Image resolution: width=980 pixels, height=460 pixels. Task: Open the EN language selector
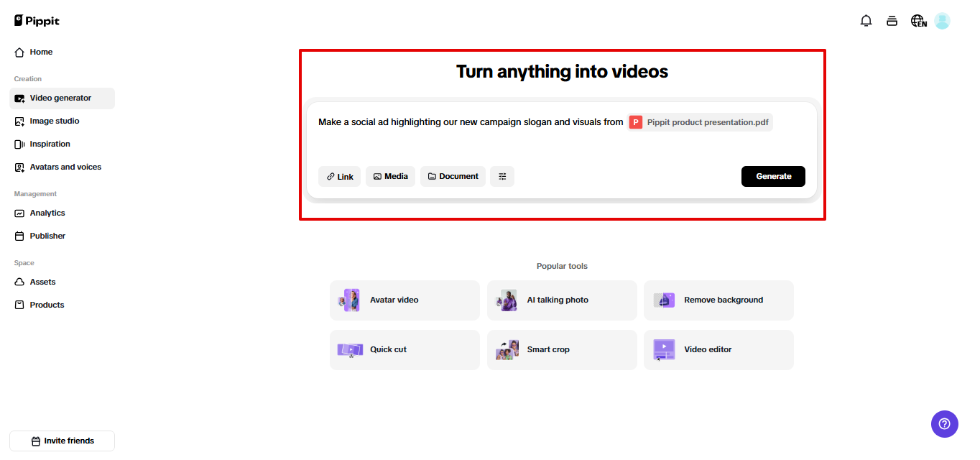917,21
